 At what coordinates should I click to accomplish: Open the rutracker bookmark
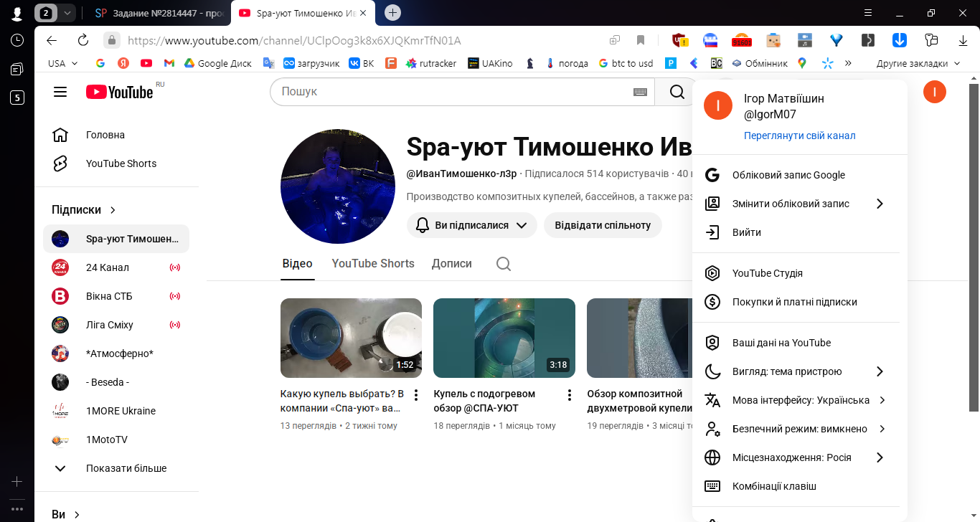pyautogui.click(x=431, y=63)
